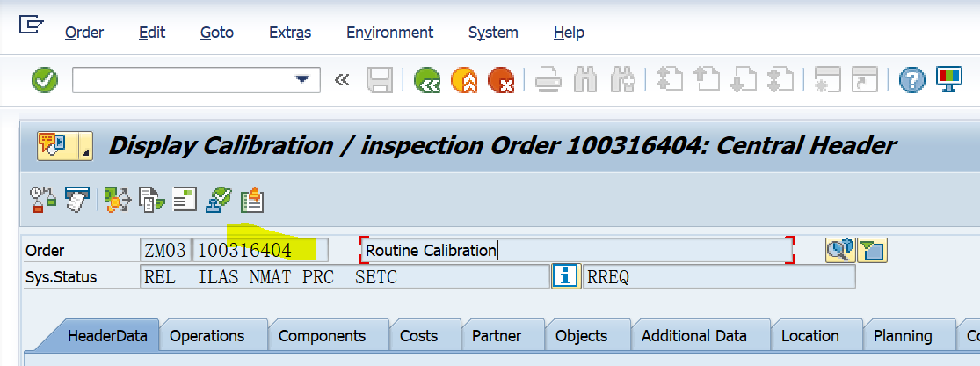This screenshot has height=366, width=980.
Task: Click the scheduling clock icon in application toolbar
Action: click(x=43, y=200)
